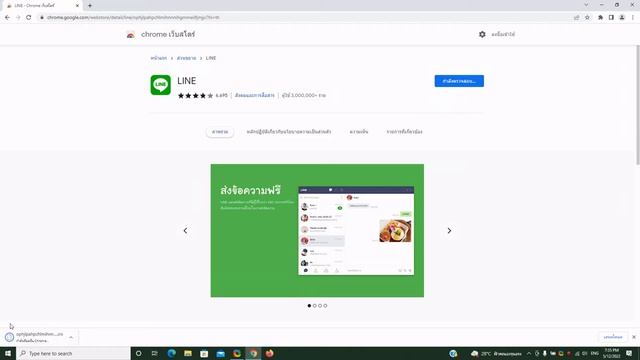Open the Chrome profile avatar menu
This screenshot has height=360, width=640.
(x=622, y=18)
